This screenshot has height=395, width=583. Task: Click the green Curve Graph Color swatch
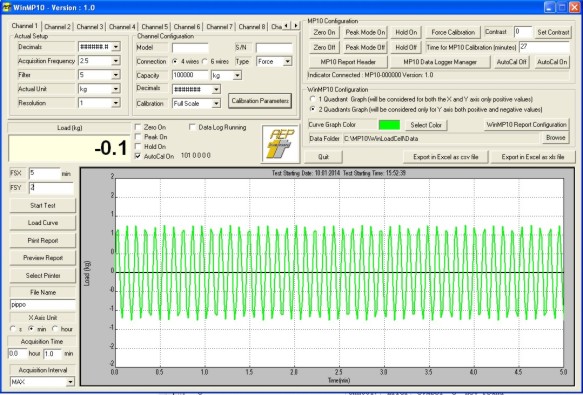coord(389,125)
